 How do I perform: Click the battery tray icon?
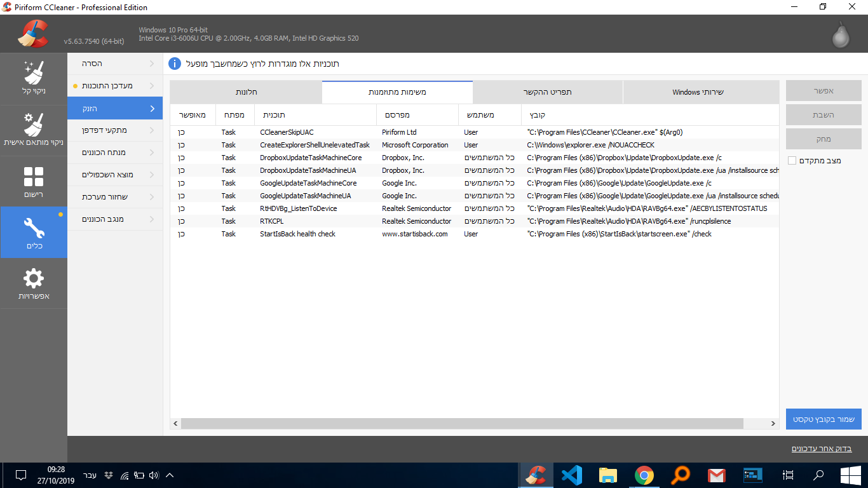[139, 475]
